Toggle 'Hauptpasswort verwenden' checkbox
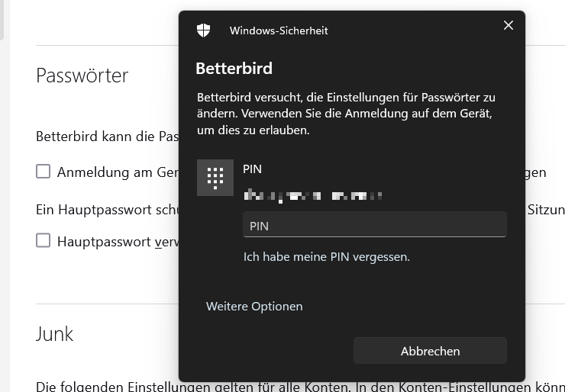This screenshot has width=565, height=392. pyautogui.click(x=44, y=240)
